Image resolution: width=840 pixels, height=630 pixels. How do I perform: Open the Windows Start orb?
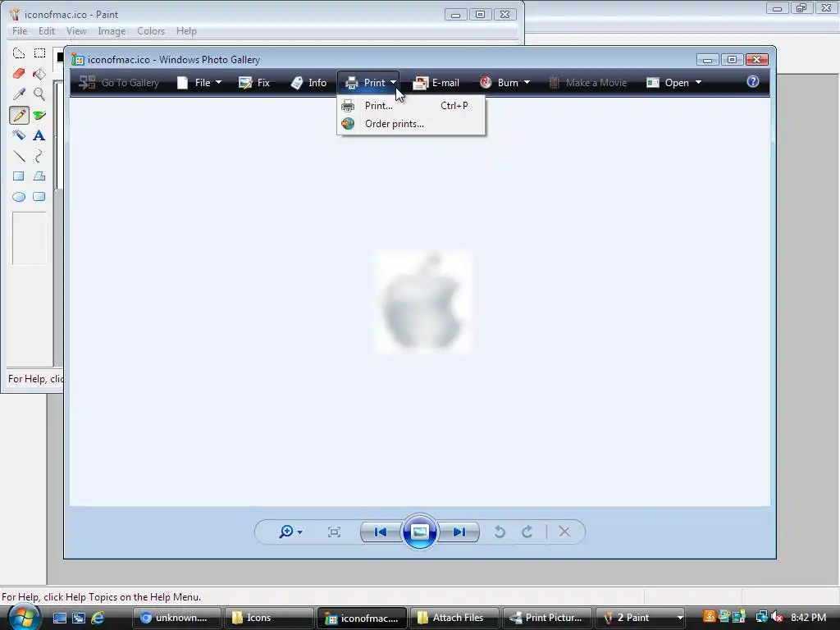pyautogui.click(x=24, y=618)
